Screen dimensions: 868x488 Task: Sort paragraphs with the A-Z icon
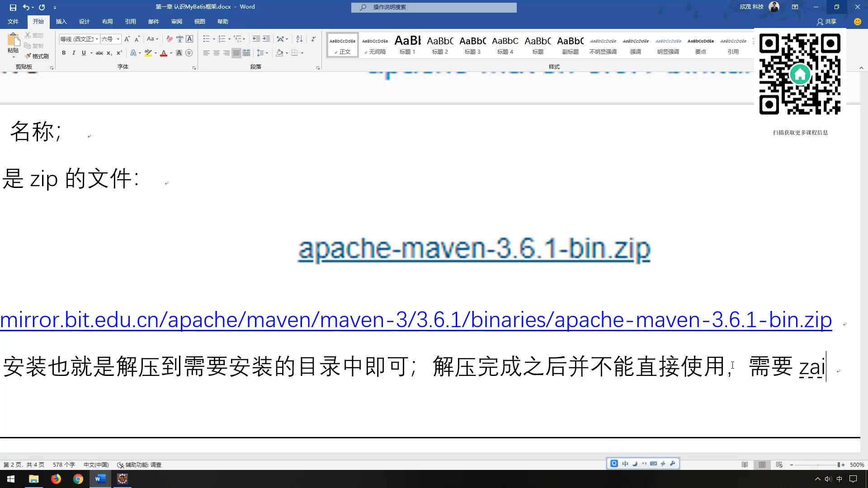(x=299, y=39)
